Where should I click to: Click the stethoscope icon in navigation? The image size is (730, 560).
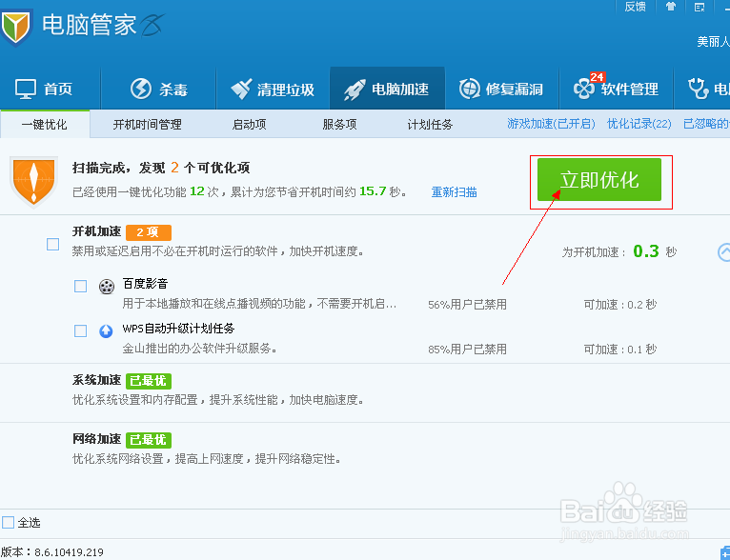tap(698, 89)
